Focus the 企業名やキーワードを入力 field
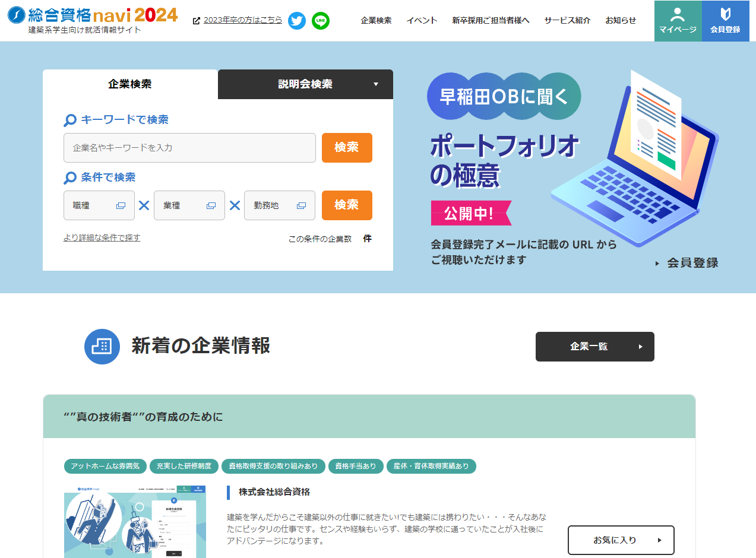The height and width of the screenshot is (558, 756). (x=189, y=148)
